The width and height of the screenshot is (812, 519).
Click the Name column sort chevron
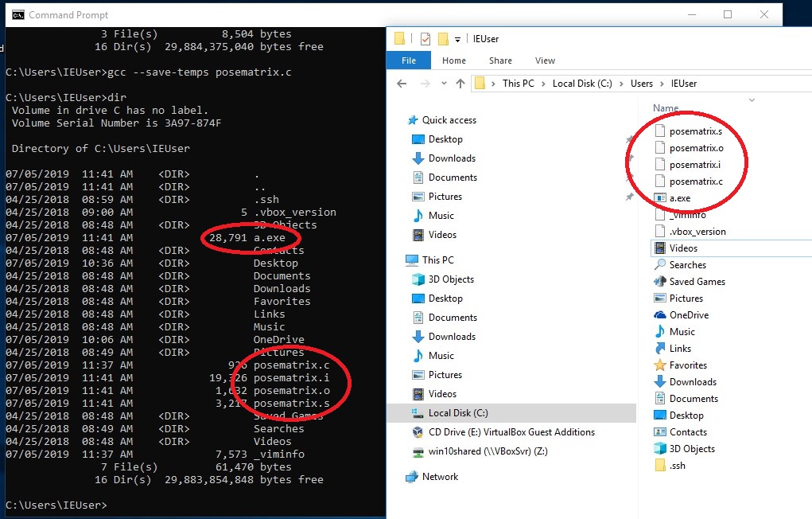coord(752,98)
